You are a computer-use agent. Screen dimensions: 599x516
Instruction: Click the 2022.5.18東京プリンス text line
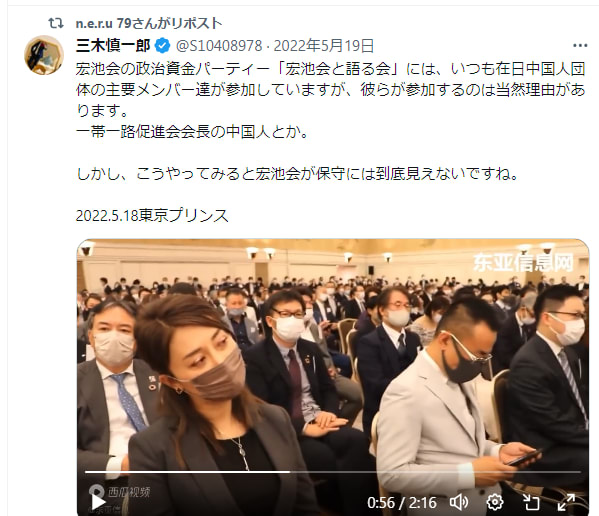click(152, 216)
